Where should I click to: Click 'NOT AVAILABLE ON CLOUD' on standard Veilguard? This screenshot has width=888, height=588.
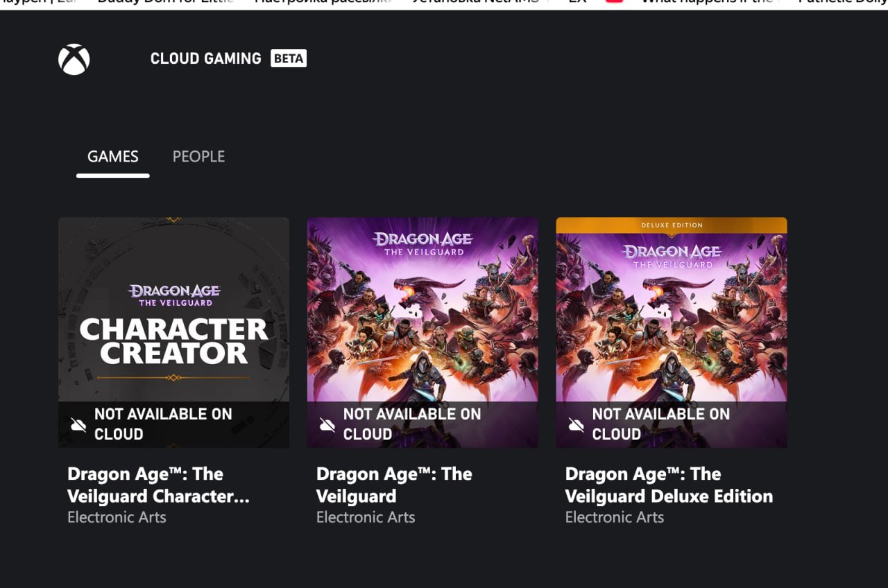click(x=412, y=424)
